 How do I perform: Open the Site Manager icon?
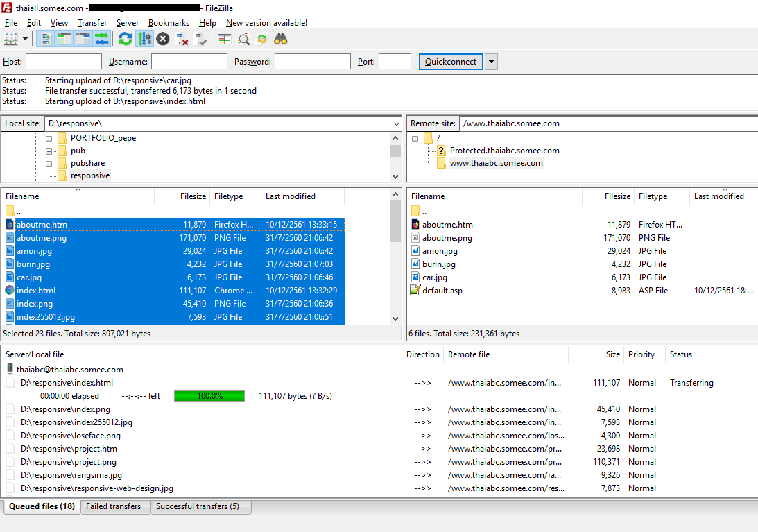point(11,39)
